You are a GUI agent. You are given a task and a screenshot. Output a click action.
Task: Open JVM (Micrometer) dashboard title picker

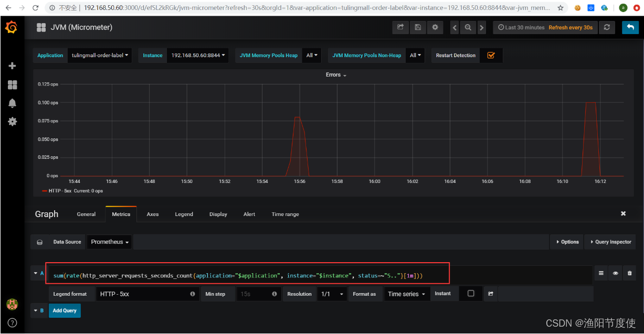[74, 27]
